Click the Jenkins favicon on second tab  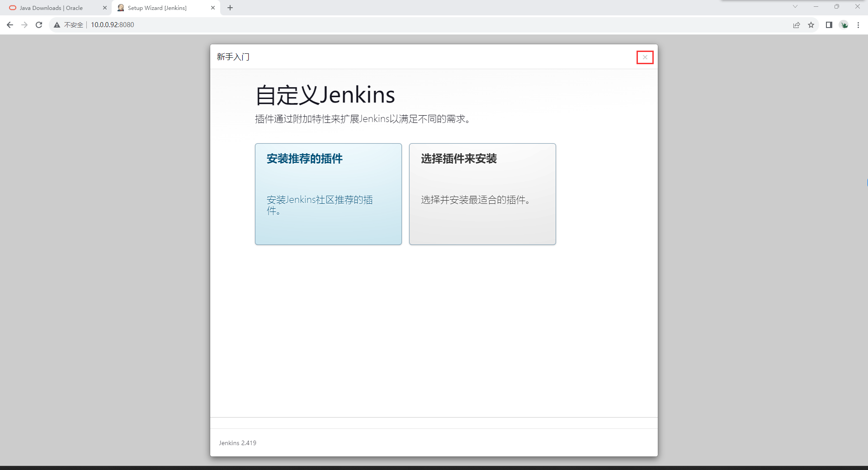[x=121, y=8]
